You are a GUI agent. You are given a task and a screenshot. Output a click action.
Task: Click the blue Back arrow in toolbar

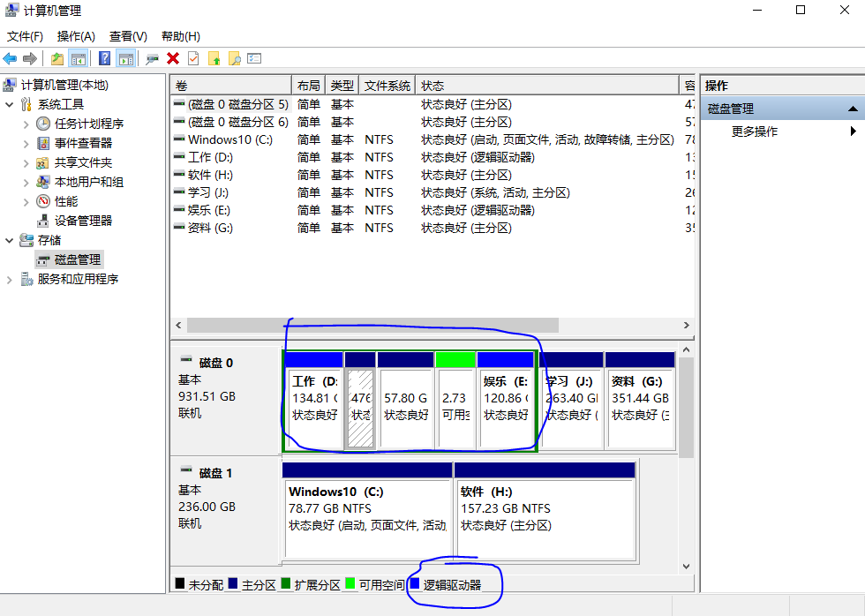[10, 58]
